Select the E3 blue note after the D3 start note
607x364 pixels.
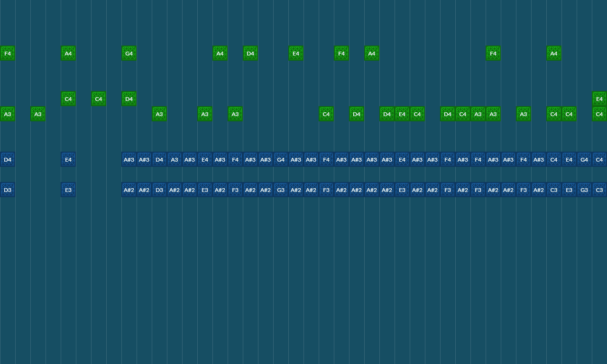(68, 190)
